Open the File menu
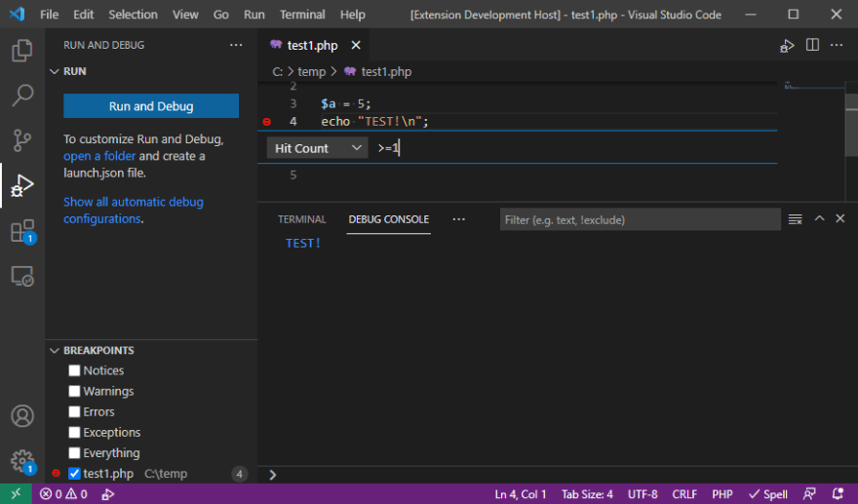This screenshot has width=858, height=504. click(50, 15)
